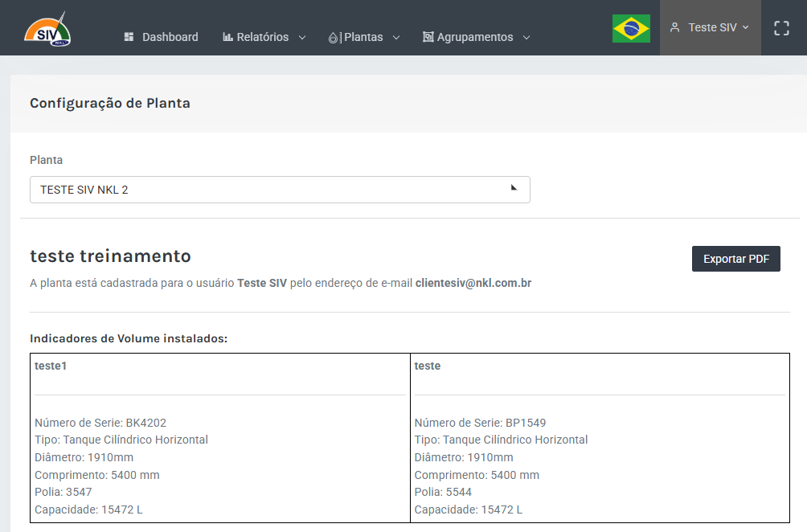Click the teste treinamento plant title

pyautogui.click(x=111, y=256)
